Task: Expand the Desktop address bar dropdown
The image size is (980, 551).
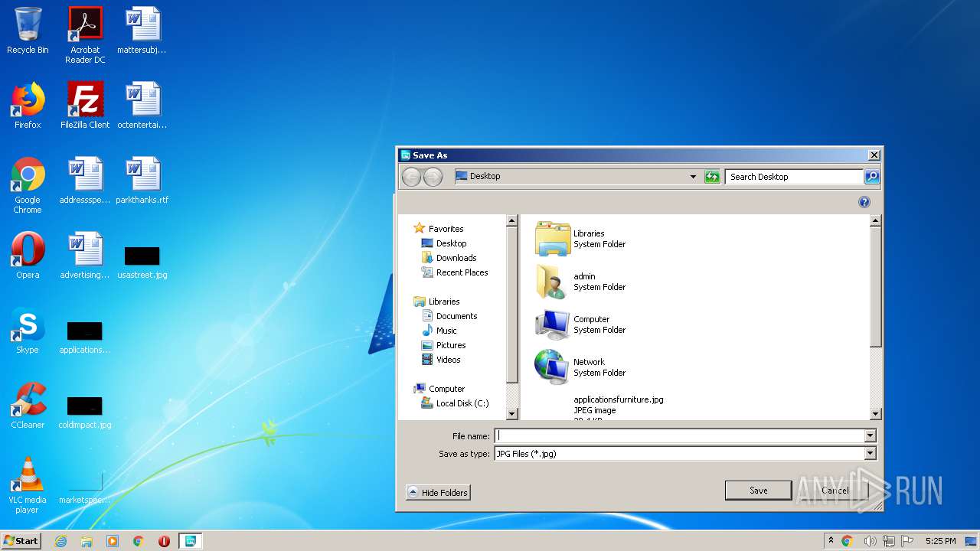Action: (693, 177)
